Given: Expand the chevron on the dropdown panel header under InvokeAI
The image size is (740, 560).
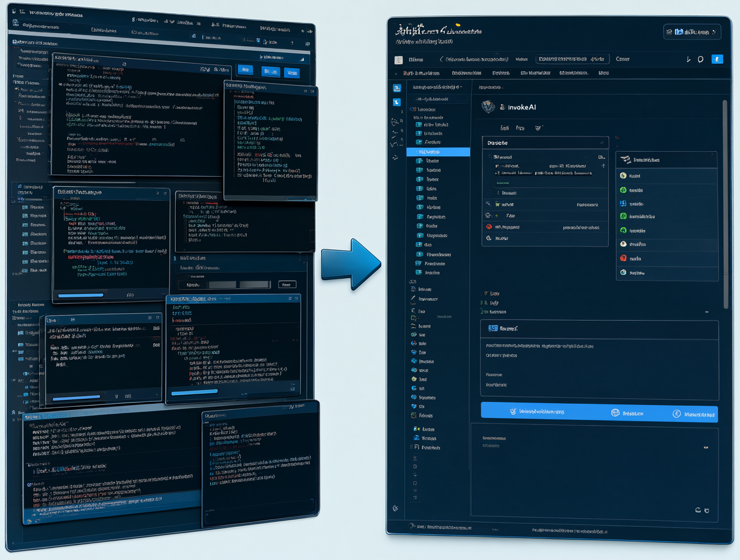Looking at the screenshot, I should pyautogui.click(x=601, y=142).
